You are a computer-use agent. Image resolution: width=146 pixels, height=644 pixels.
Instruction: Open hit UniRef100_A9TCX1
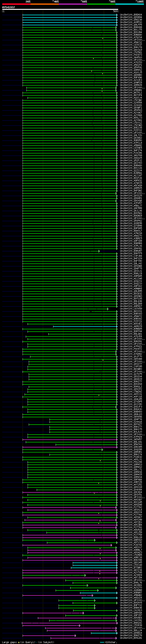[x=131, y=395]
